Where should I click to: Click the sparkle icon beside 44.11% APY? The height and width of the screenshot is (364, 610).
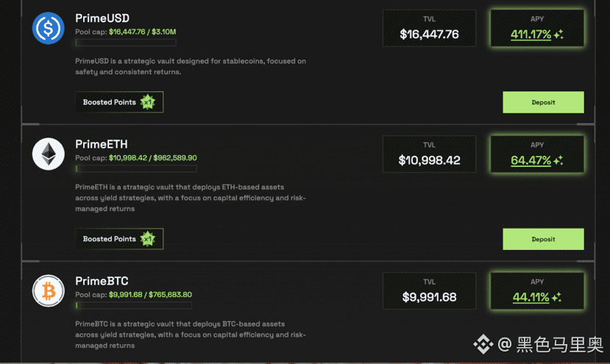tap(557, 297)
